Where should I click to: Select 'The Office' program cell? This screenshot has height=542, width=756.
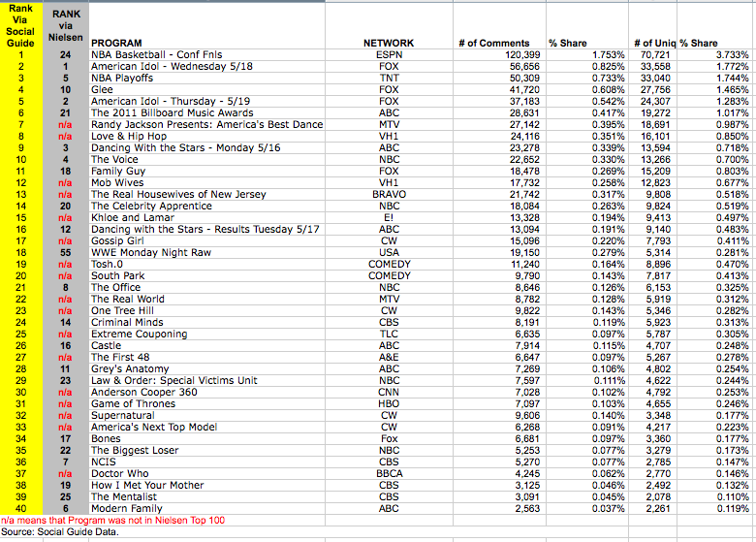click(206, 287)
